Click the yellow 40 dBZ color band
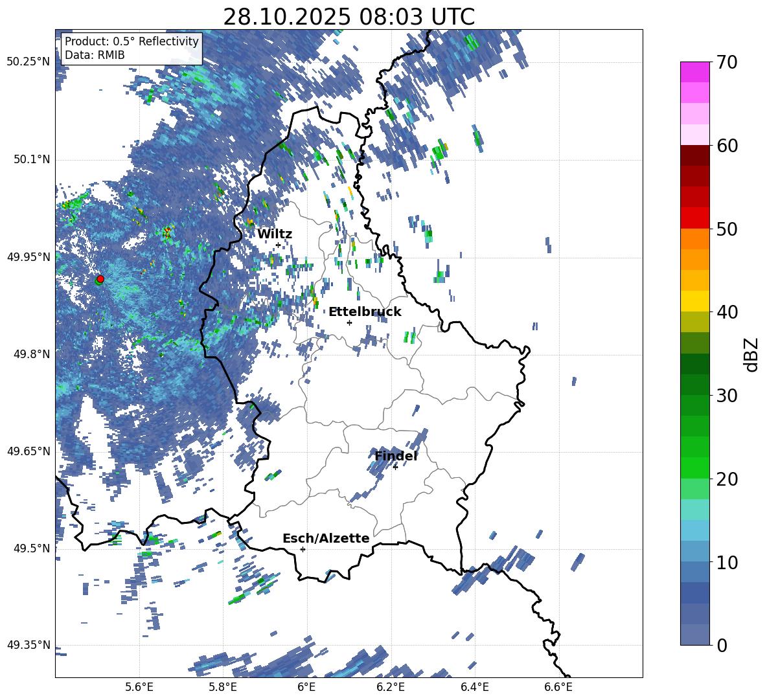 694,301
